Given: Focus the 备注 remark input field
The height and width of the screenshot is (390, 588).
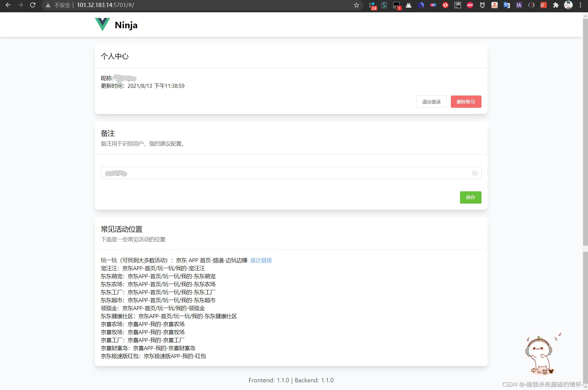Looking at the screenshot, I should coord(291,173).
